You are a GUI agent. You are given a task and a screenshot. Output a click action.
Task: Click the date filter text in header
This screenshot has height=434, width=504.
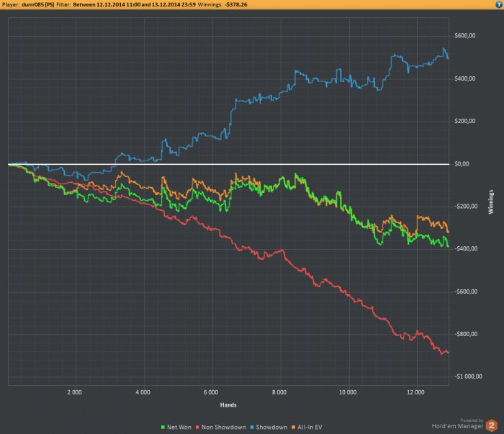coord(134,4)
